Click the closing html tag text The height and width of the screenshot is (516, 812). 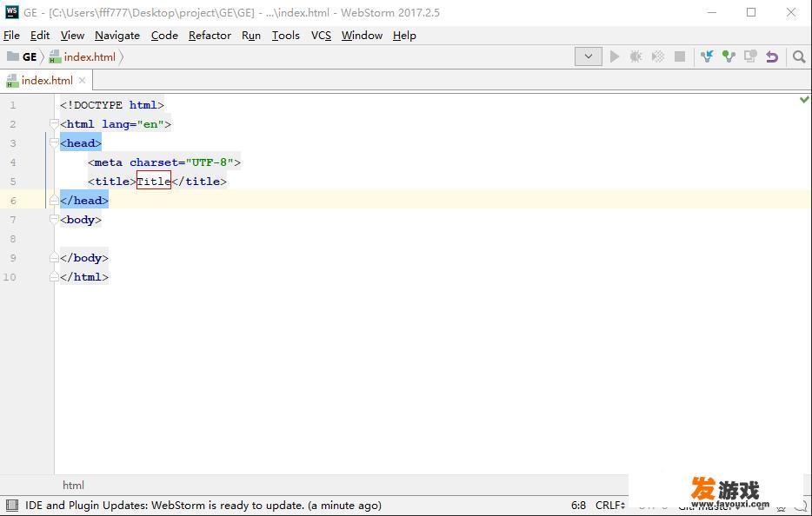point(84,277)
